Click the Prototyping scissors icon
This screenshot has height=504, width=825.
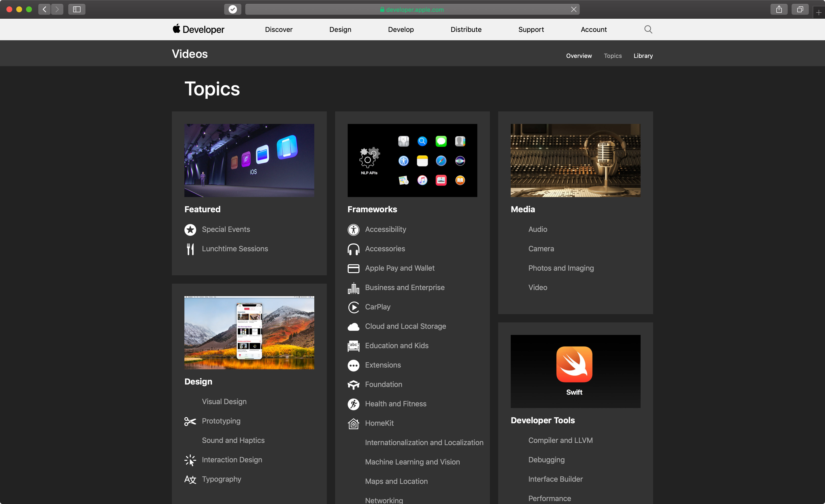click(x=190, y=421)
